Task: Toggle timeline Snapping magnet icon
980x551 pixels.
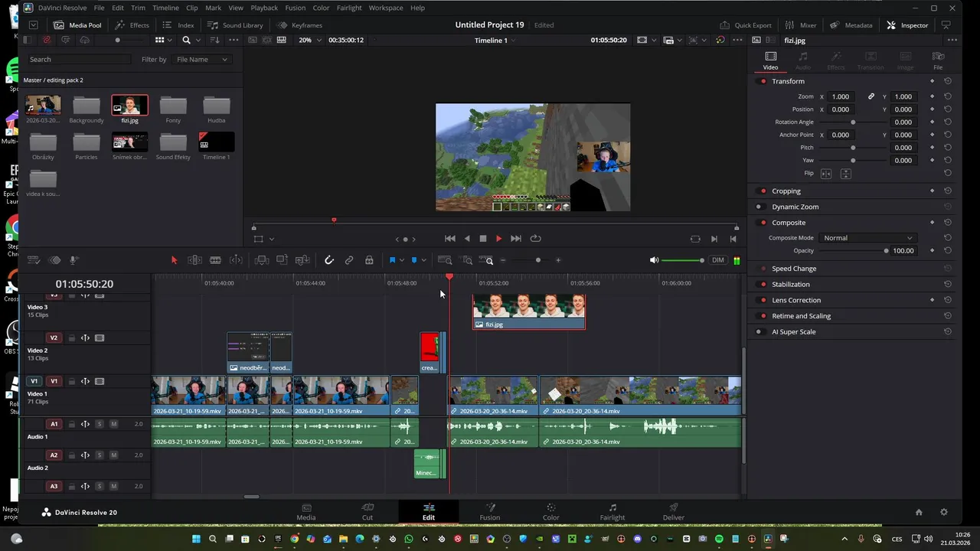Action: coord(329,260)
